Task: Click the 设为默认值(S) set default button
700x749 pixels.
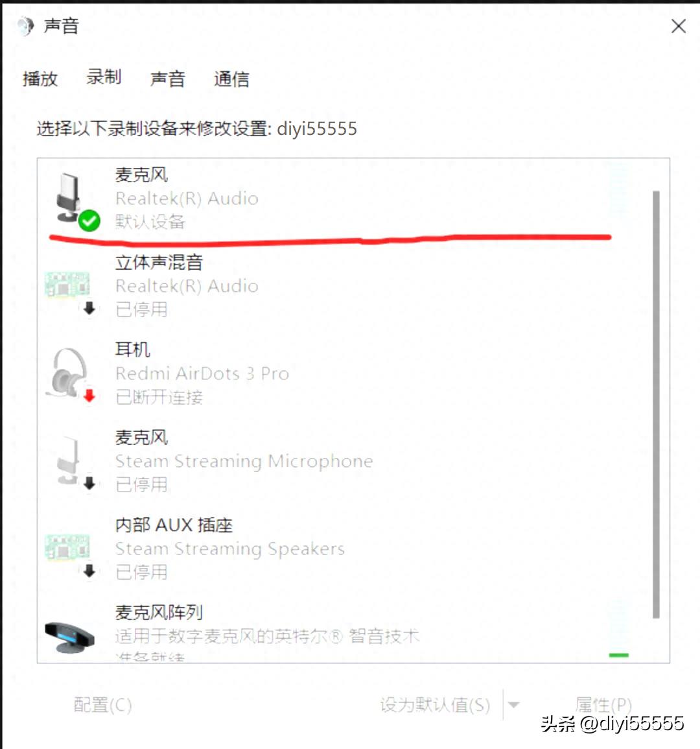Action: (435, 704)
